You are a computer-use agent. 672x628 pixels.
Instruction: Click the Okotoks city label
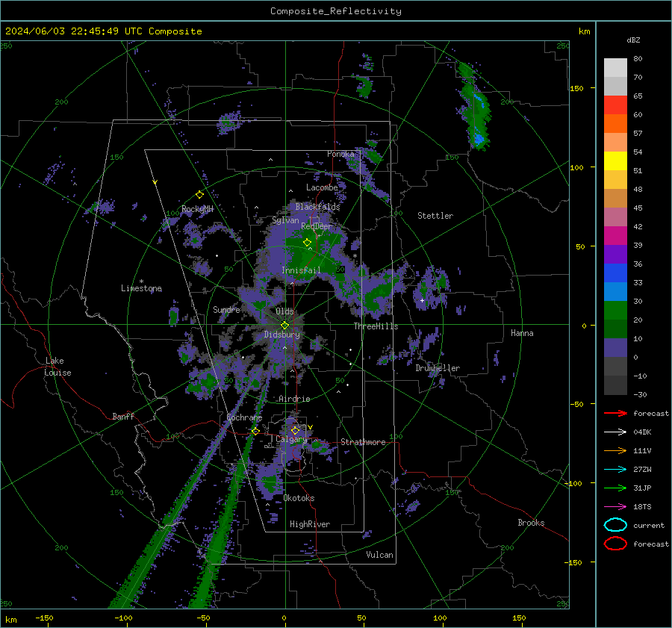coord(299,498)
